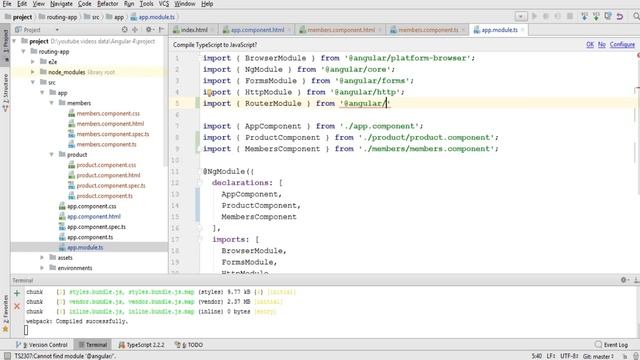Click the New terminal session plus icon
This screenshot has height=360, width=640.
click(x=17, y=293)
